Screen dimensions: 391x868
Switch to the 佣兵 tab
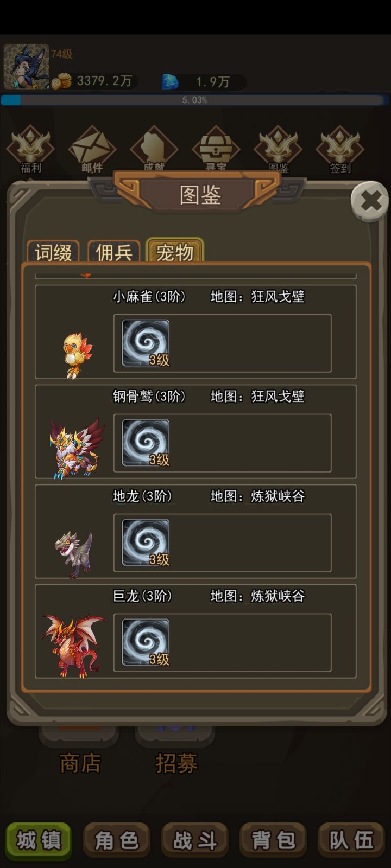point(114,252)
